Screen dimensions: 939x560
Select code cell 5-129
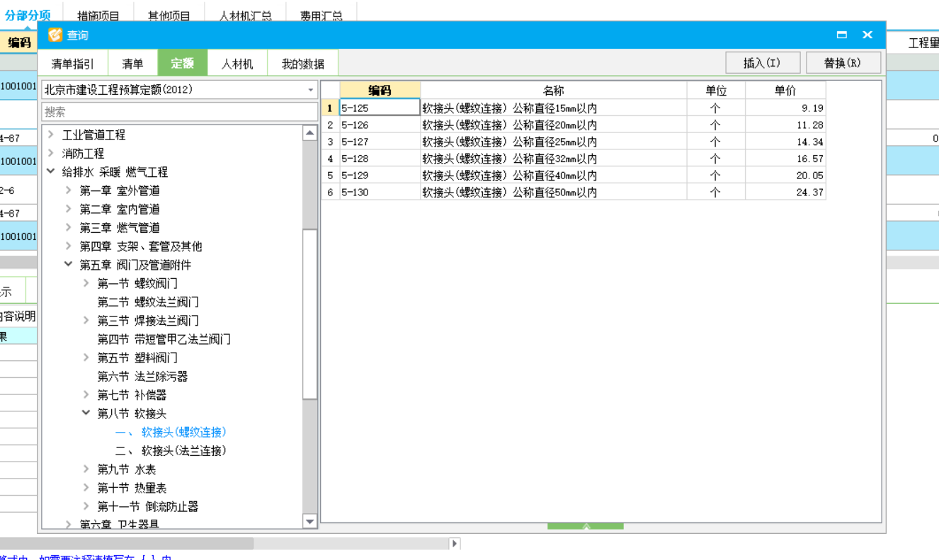tap(380, 176)
